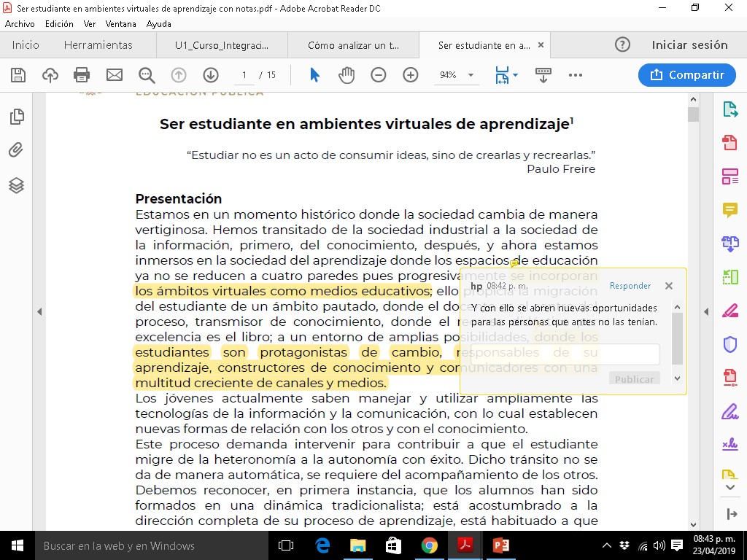
Task: Open the 94% zoom level dropdown
Action: tap(471, 75)
